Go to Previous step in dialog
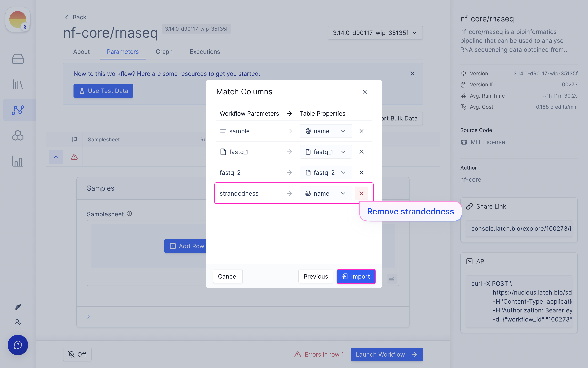The width and height of the screenshot is (588, 368). point(316,276)
